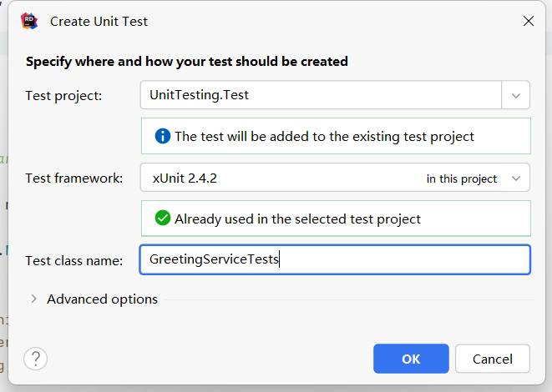552x392 pixels.
Task: Open the Test framework dropdown arrow
Action: click(x=516, y=178)
